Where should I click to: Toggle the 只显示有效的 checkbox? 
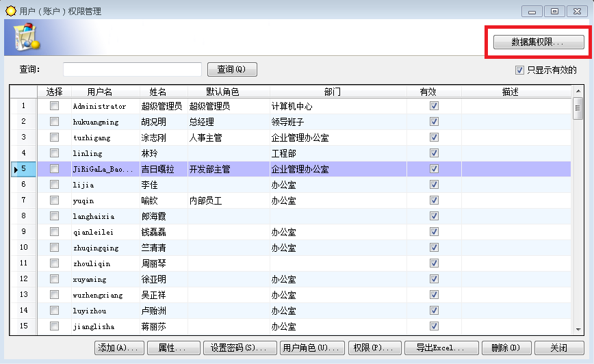pyautogui.click(x=519, y=70)
